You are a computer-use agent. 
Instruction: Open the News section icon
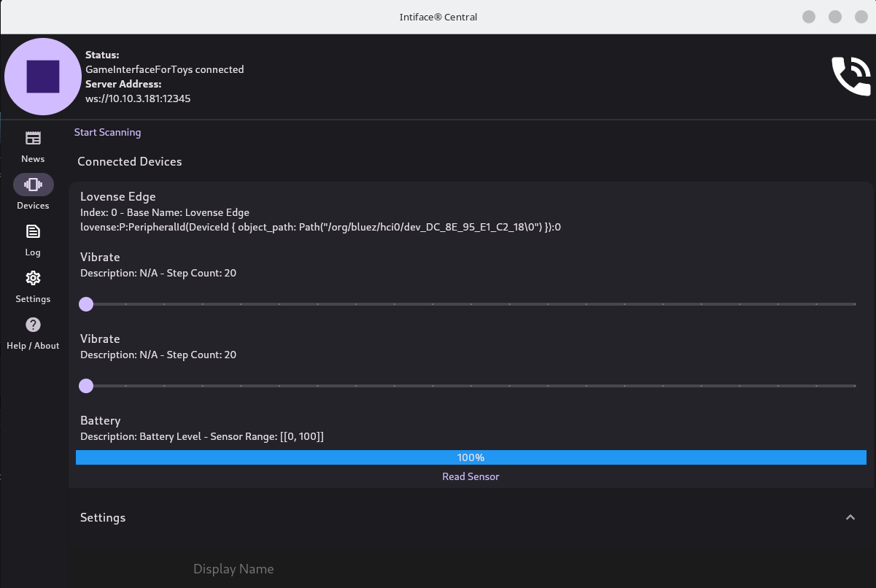(33, 138)
